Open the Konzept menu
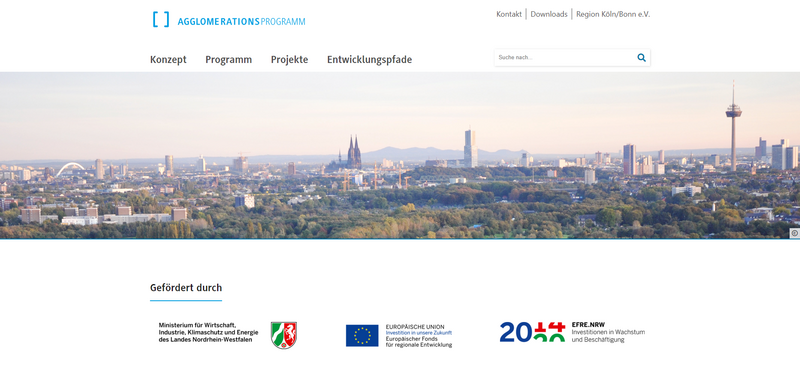800x385 pixels. [x=168, y=60]
